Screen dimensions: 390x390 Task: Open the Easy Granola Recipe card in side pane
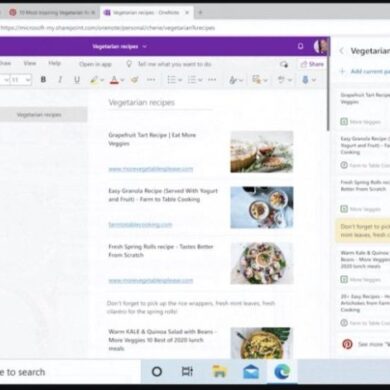point(363,152)
